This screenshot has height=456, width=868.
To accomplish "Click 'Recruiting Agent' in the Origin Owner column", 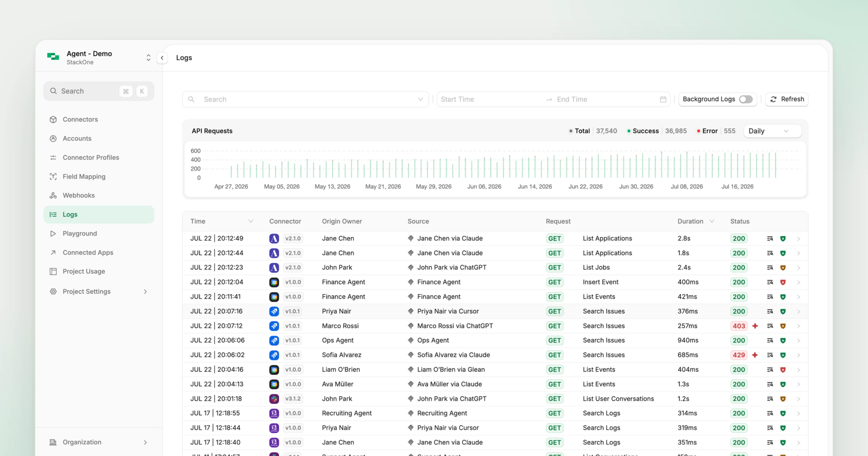I will click(x=347, y=413).
